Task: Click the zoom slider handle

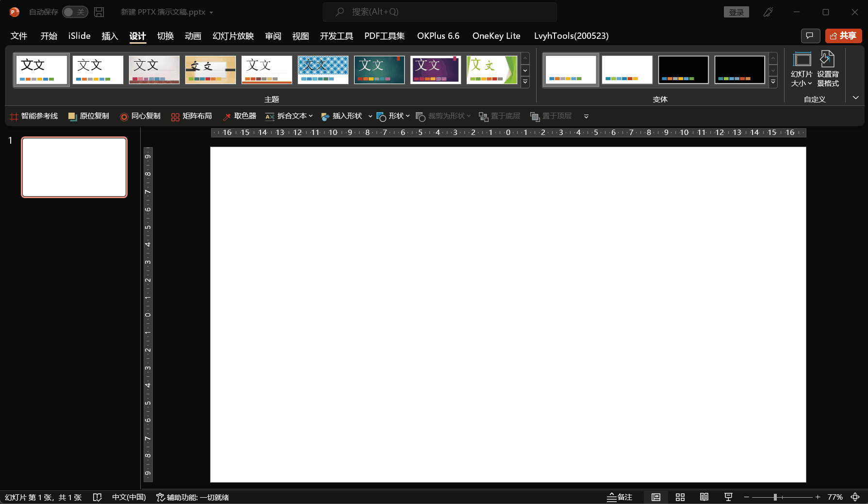Action: click(775, 497)
